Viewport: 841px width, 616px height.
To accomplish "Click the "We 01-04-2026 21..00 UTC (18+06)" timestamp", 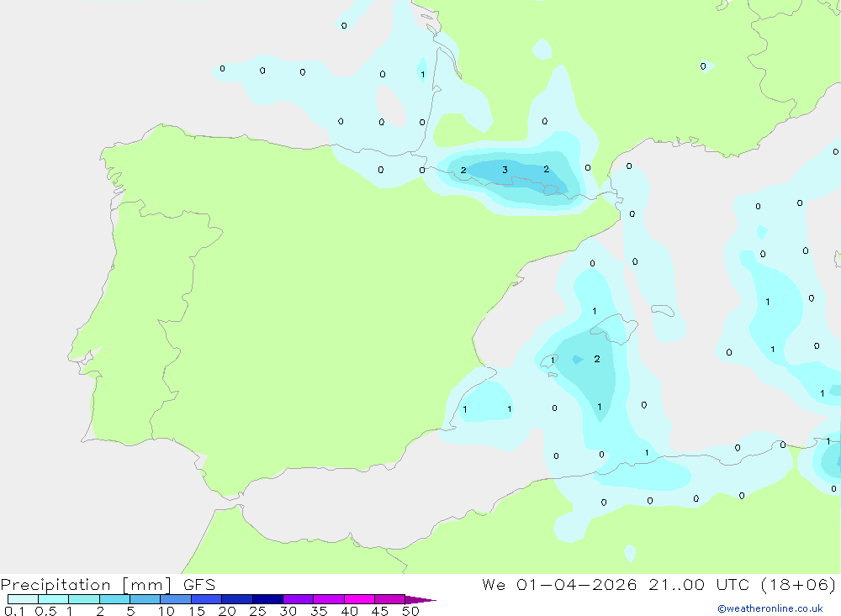I will [x=659, y=585].
